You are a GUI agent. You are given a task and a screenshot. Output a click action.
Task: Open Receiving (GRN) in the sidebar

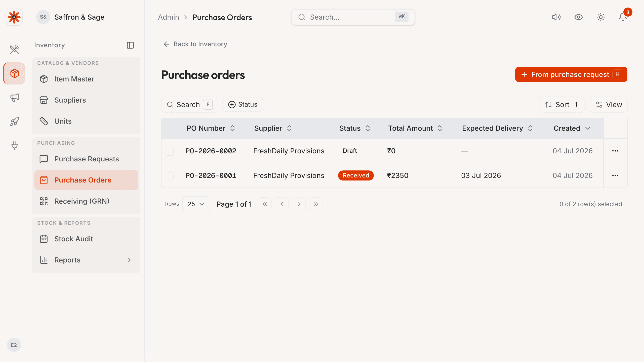pyautogui.click(x=86, y=201)
